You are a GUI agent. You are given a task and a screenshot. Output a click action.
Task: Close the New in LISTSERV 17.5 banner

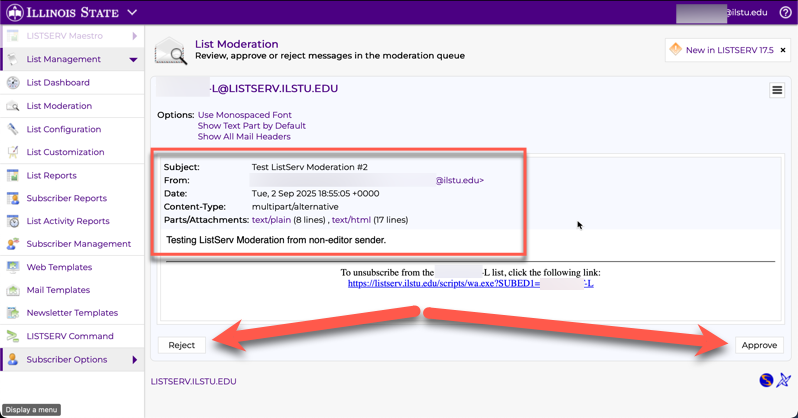(x=783, y=50)
